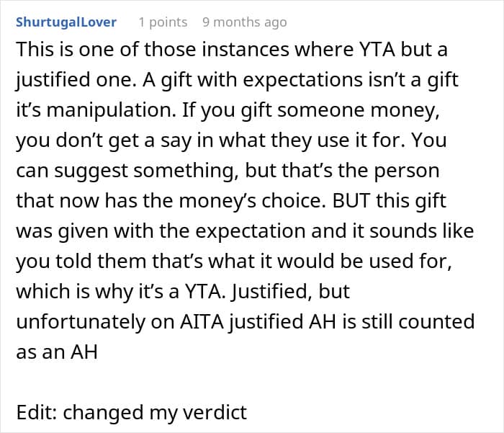Open the "9 months ago" timestamp permalink

coord(245,22)
